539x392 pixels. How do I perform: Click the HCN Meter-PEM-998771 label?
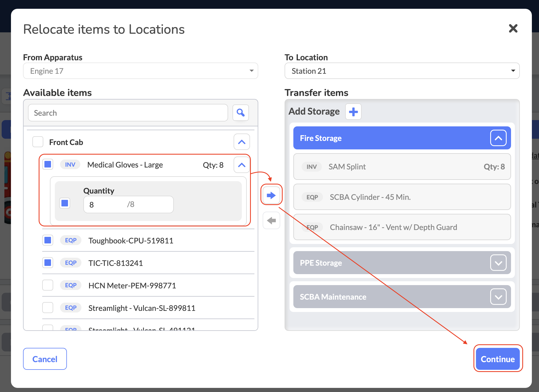click(132, 286)
